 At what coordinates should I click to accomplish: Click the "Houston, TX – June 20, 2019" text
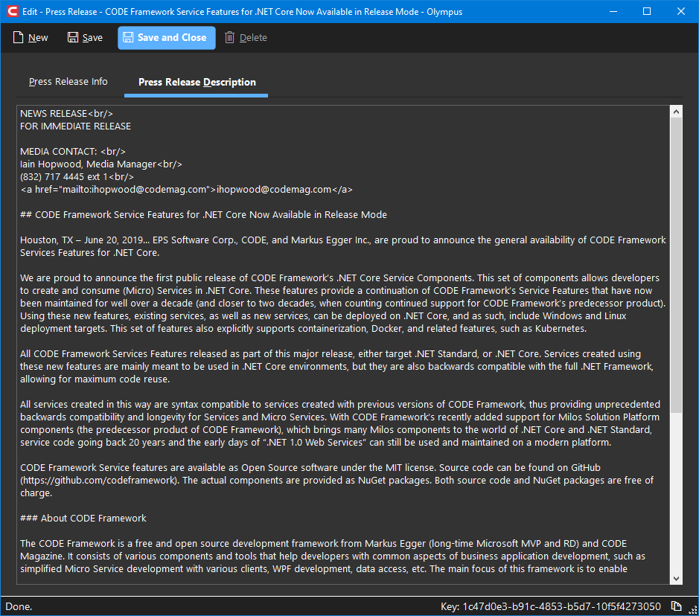pyautogui.click(x=82, y=240)
